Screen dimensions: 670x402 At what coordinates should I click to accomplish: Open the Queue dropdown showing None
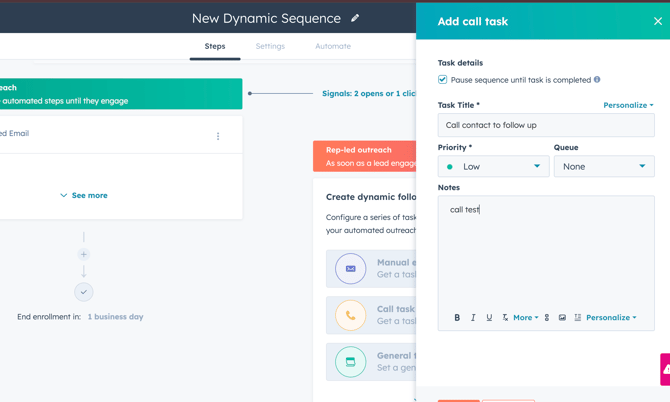pos(603,167)
